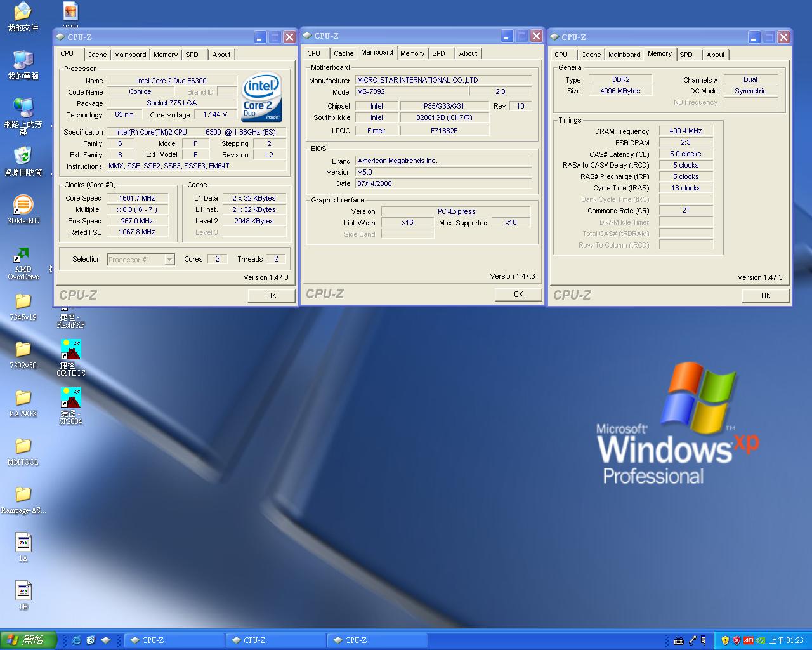
Task: Click the taskbar clock 上午 01:23
Action: point(787,640)
